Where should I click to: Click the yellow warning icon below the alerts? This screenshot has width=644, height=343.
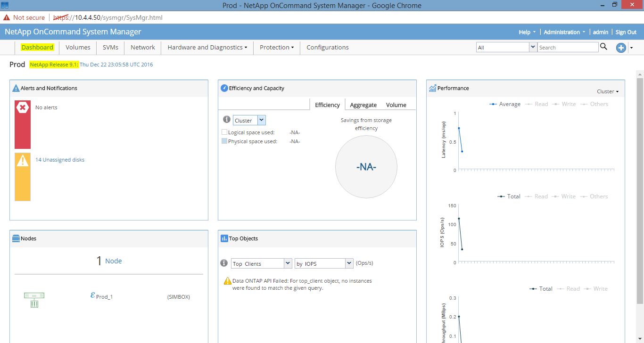coord(23,160)
